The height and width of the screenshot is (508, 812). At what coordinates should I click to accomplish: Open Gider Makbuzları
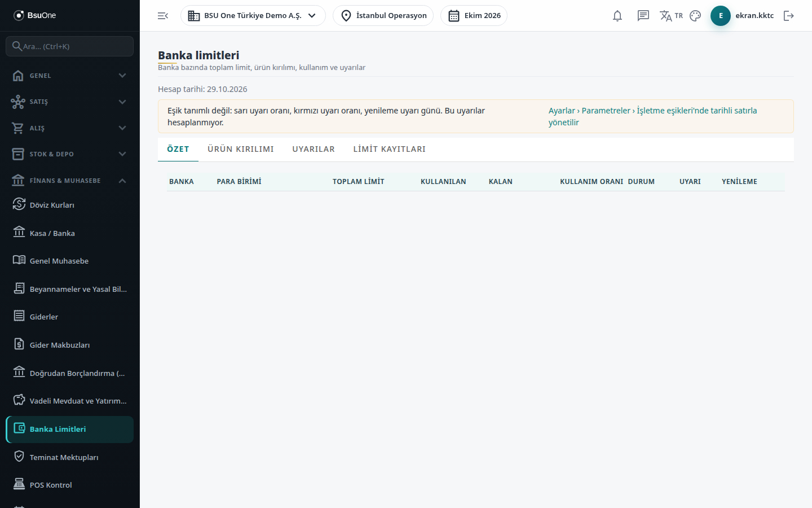coord(70,345)
